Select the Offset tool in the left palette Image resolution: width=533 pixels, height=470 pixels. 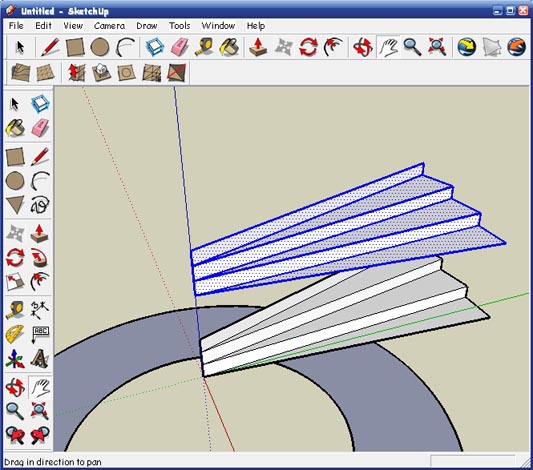tap(40, 282)
